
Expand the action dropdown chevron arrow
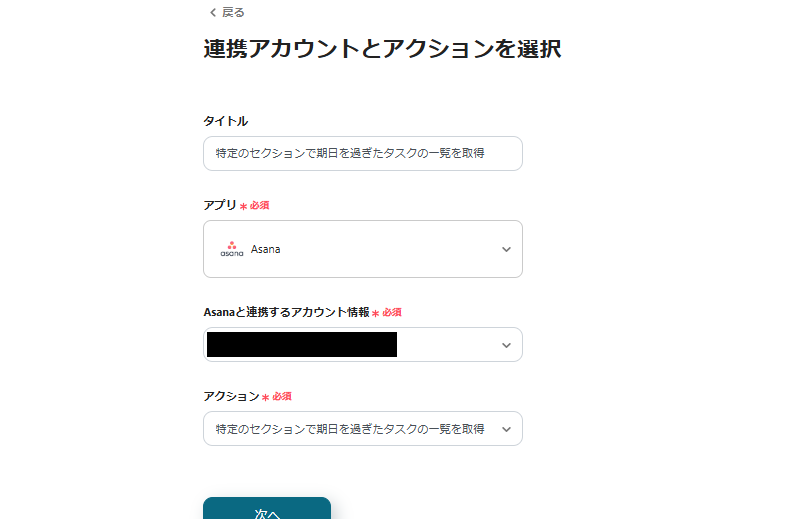[x=506, y=429]
